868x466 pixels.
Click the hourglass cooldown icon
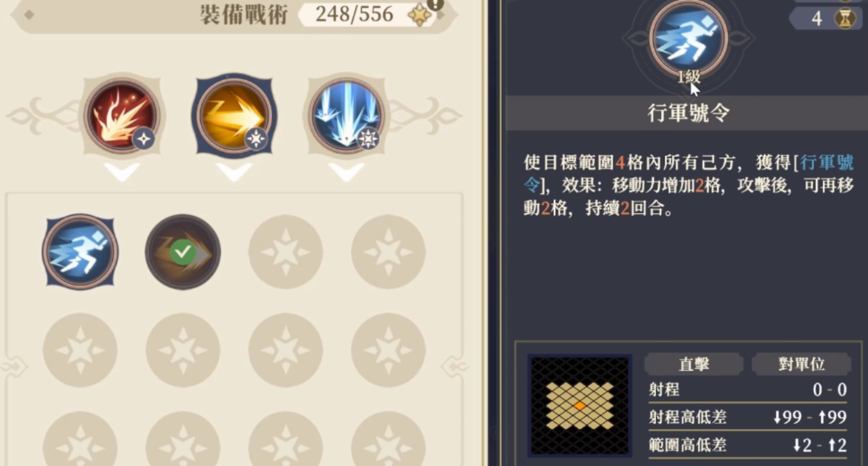[x=844, y=18]
